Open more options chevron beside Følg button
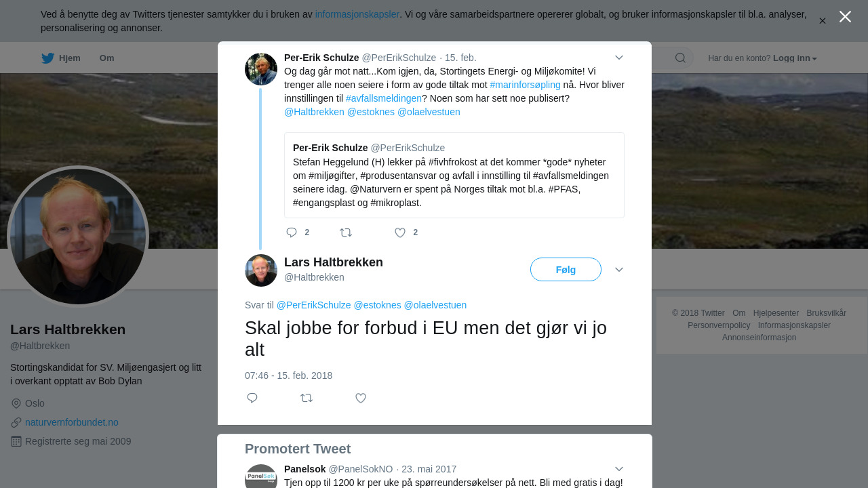Image resolution: width=868 pixels, height=488 pixels. click(x=619, y=270)
